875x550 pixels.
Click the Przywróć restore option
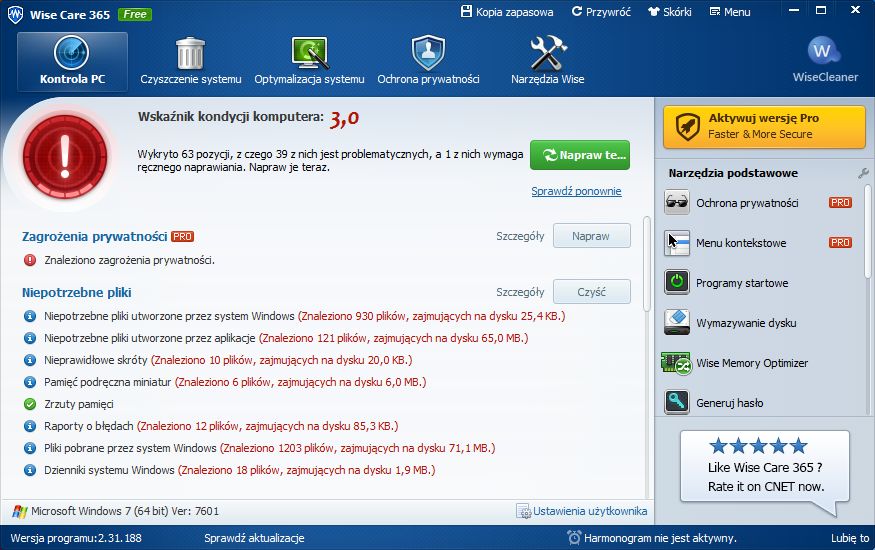click(601, 12)
